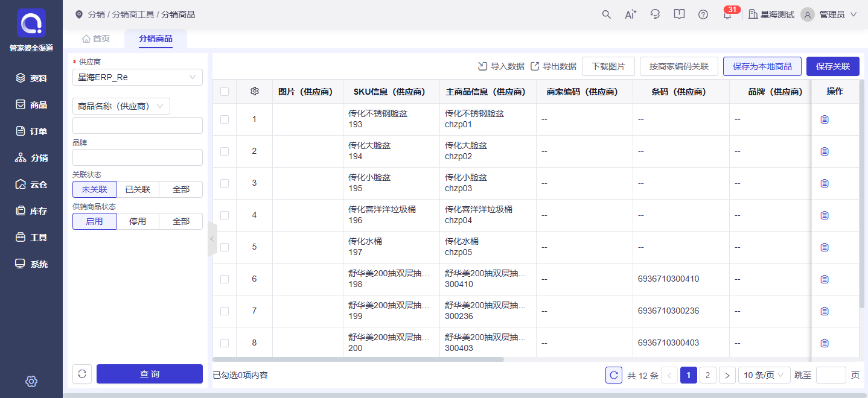Open the 商品 sidebar module
The height and width of the screenshot is (398, 868).
[31, 104]
